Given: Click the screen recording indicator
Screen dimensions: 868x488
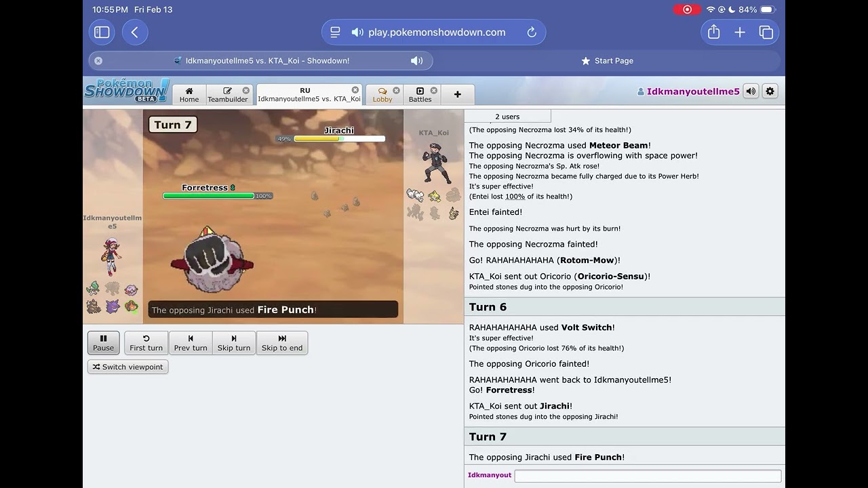Looking at the screenshot, I should click(687, 9).
